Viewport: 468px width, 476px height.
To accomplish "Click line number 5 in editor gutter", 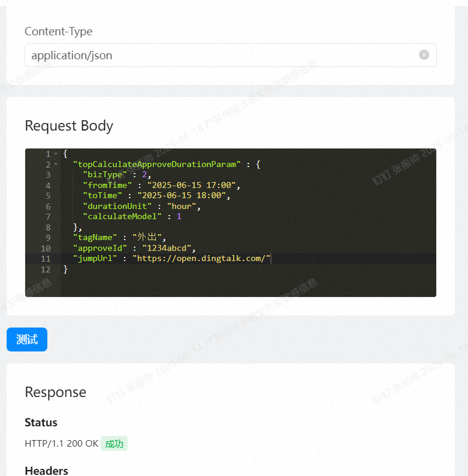I will (x=48, y=195).
